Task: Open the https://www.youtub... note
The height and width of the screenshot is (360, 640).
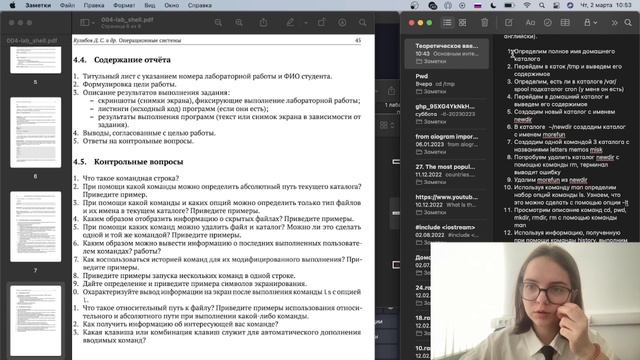Action: click(x=447, y=204)
